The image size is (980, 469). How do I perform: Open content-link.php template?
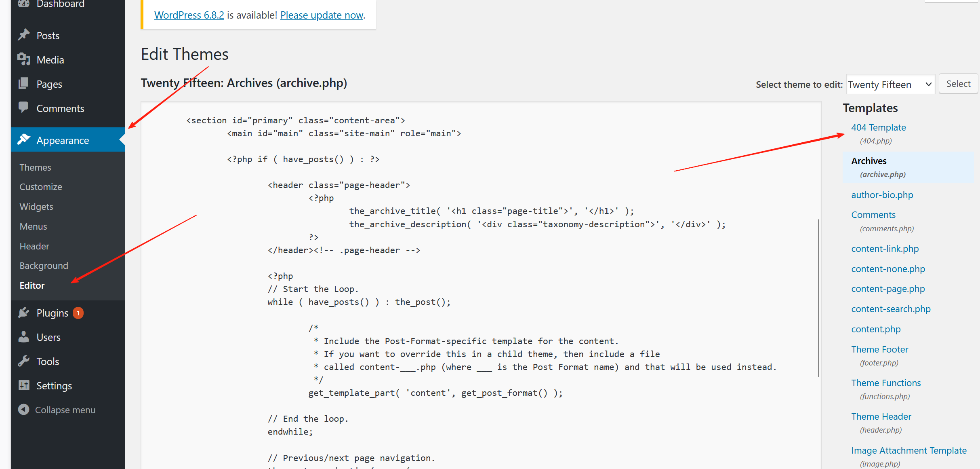[x=885, y=249]
